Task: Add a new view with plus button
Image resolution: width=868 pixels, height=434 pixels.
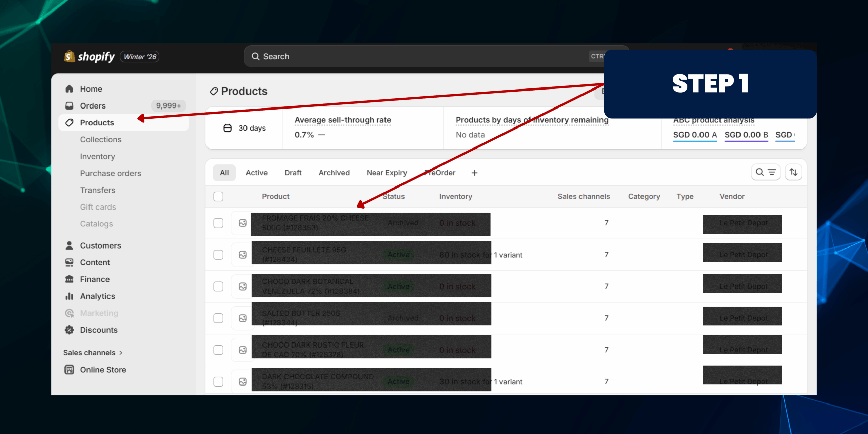Action: [x=474, y=173]
